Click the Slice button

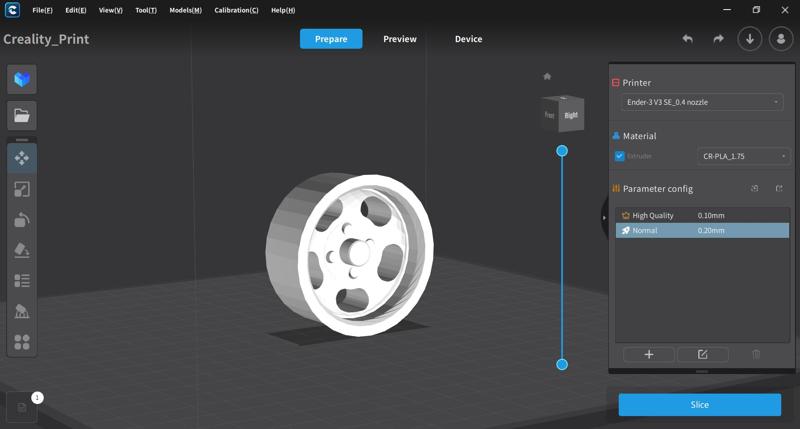tap(699, 405)
